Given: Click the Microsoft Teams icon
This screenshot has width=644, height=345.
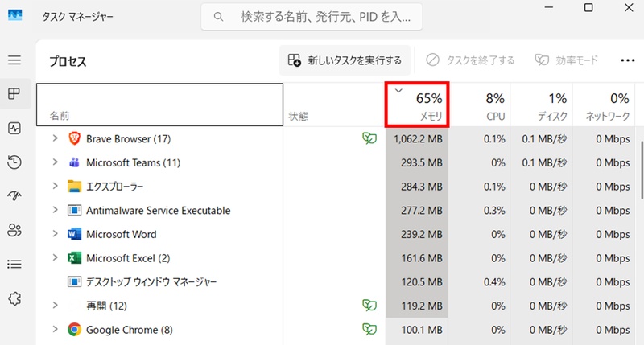Looking at the screenshot, I should (x=74, y=162).
